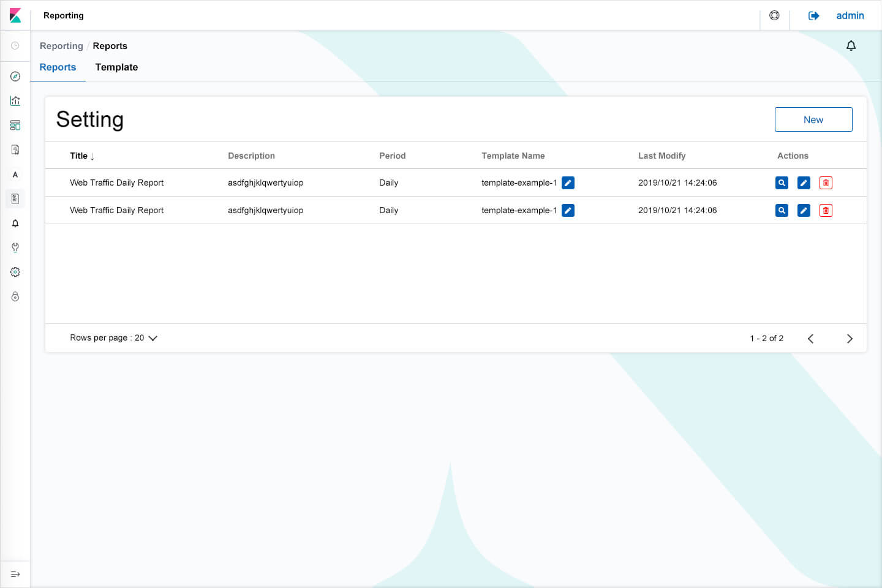The width and height of the screenshot is (882, 588).
Task: Click Reports breadcrumb item
Action: coord(110,46)
